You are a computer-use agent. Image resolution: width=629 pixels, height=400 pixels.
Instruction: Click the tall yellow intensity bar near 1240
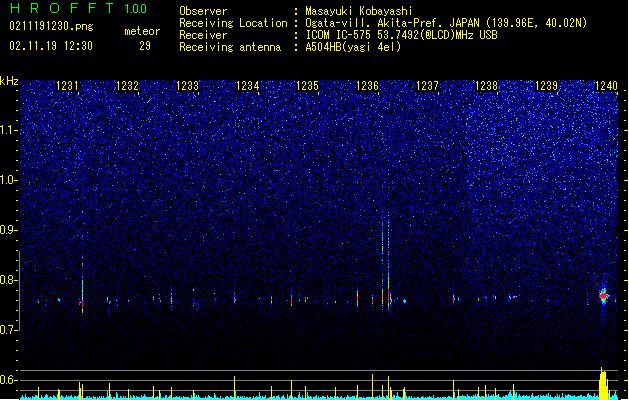pyautogui.click(x=603, y=384)
